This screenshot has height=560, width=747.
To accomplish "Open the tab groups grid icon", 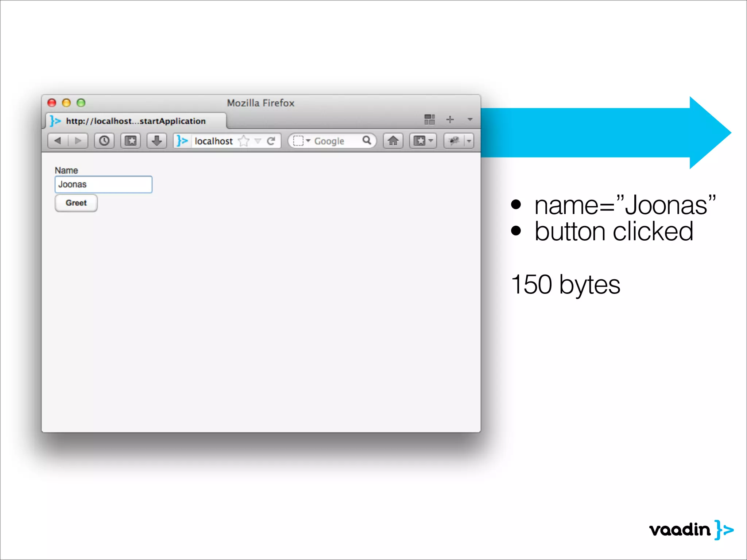I will [429, 119].
